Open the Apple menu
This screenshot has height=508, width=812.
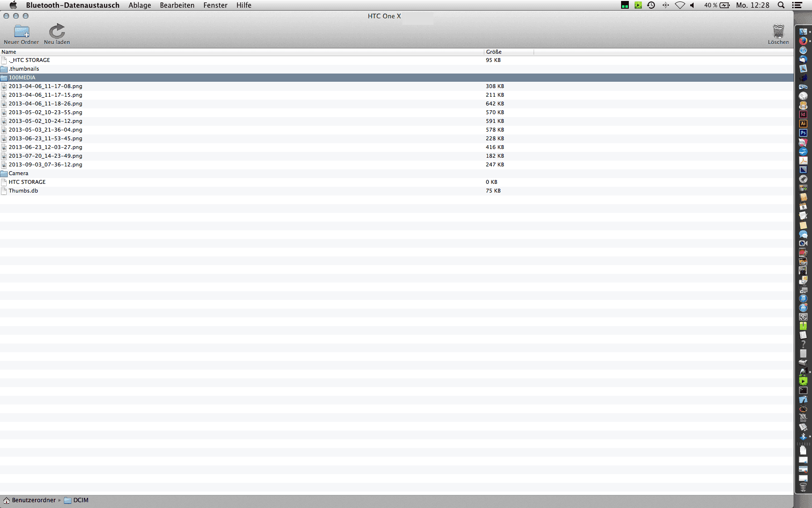point(13,5)
